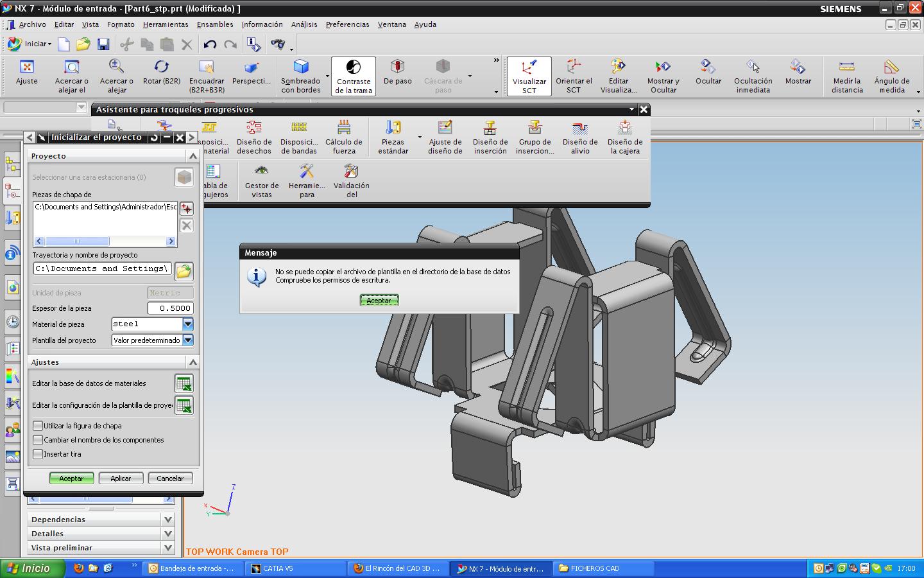Open Material de pieza steel dropdown

click(x=188, y=324)
